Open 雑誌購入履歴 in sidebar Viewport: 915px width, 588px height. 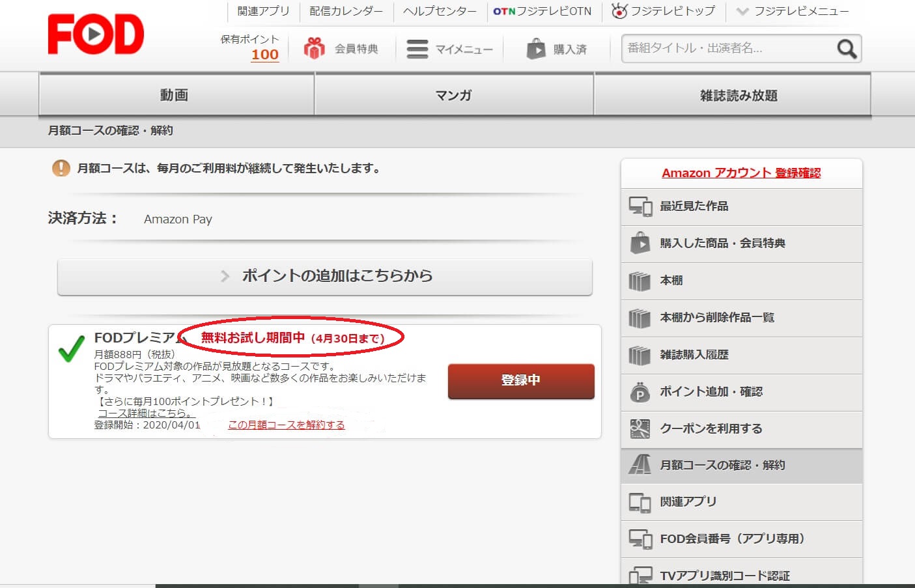(742, 355)
